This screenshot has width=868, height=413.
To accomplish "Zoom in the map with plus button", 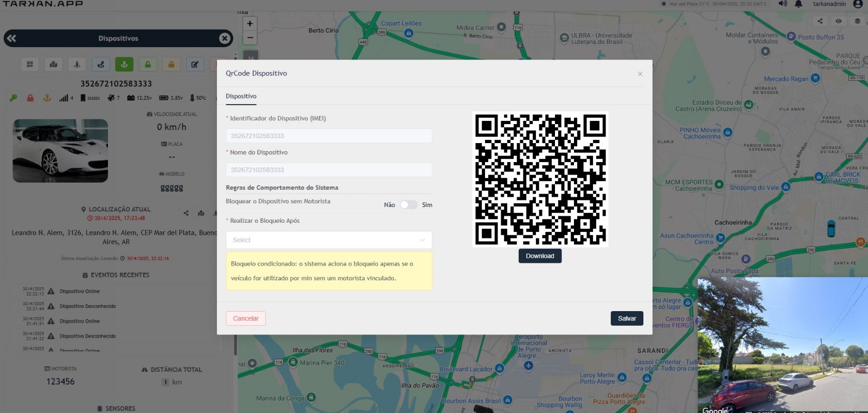I will 250,23.
